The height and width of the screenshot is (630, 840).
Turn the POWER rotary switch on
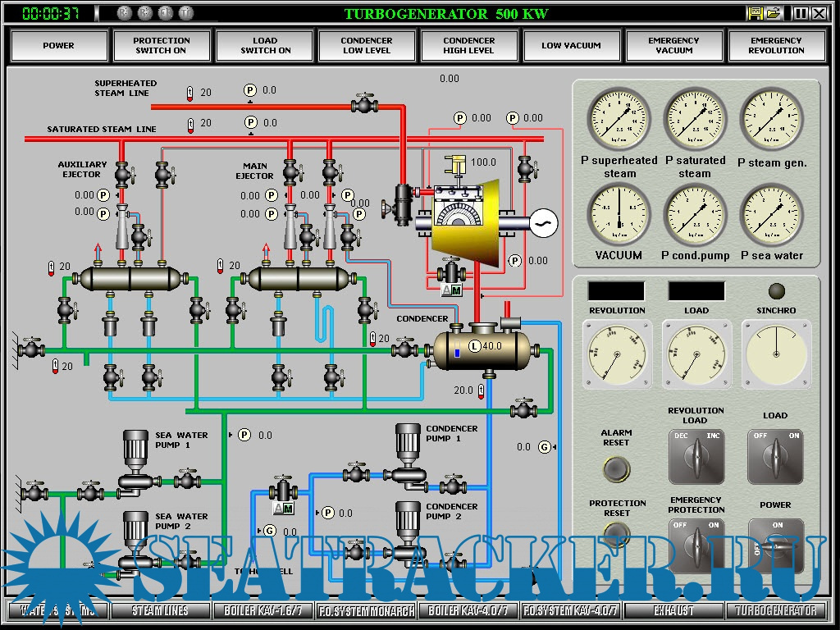coord(775,543)
